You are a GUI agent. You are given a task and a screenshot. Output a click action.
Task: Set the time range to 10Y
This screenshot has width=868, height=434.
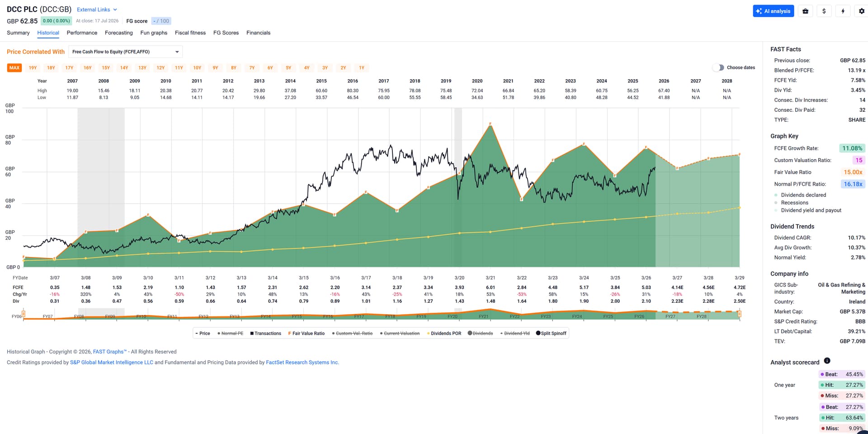coord(197,68)
